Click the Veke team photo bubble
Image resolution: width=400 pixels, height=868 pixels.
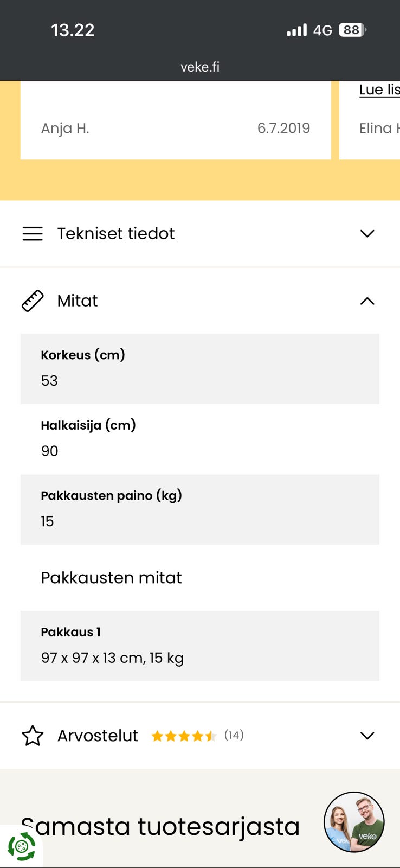click(x=354, y=822)
